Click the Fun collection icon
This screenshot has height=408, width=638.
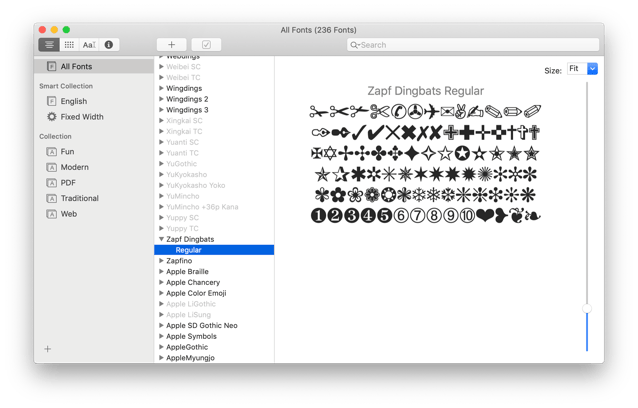coord(51,152)
